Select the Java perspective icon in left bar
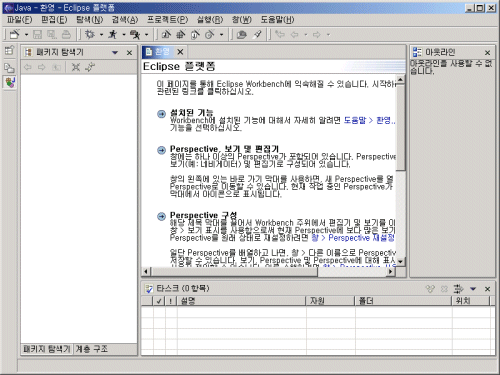Screen dimensions: 500x375 pos(9,82)
